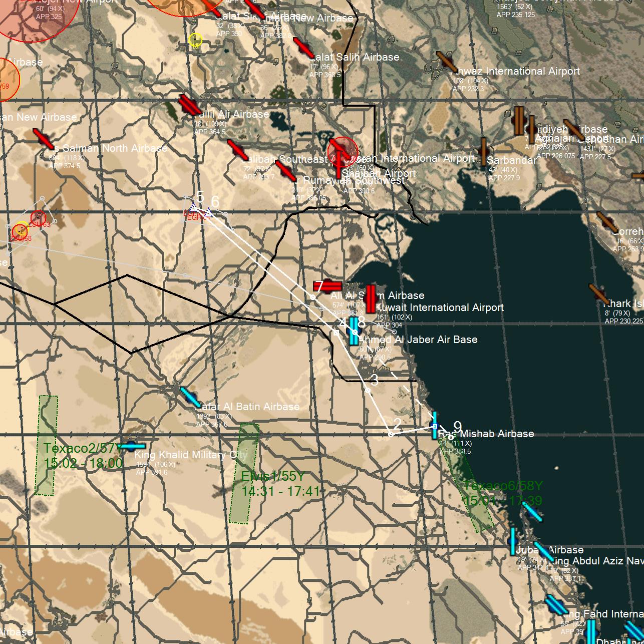Click the As Salman North Airbase icon
Image resolution: width=644 pixels, height=644 pixels.
coord(43,139)
